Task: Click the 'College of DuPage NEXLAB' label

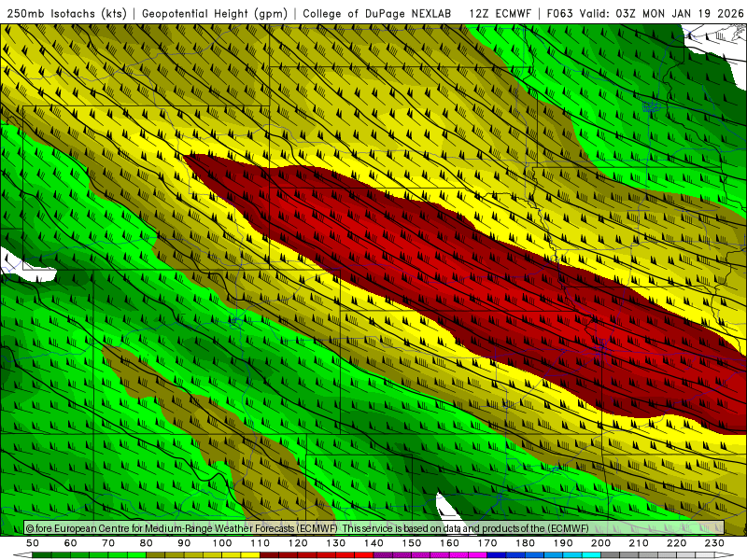Action: pyautogui.click(x=377, y=14)
